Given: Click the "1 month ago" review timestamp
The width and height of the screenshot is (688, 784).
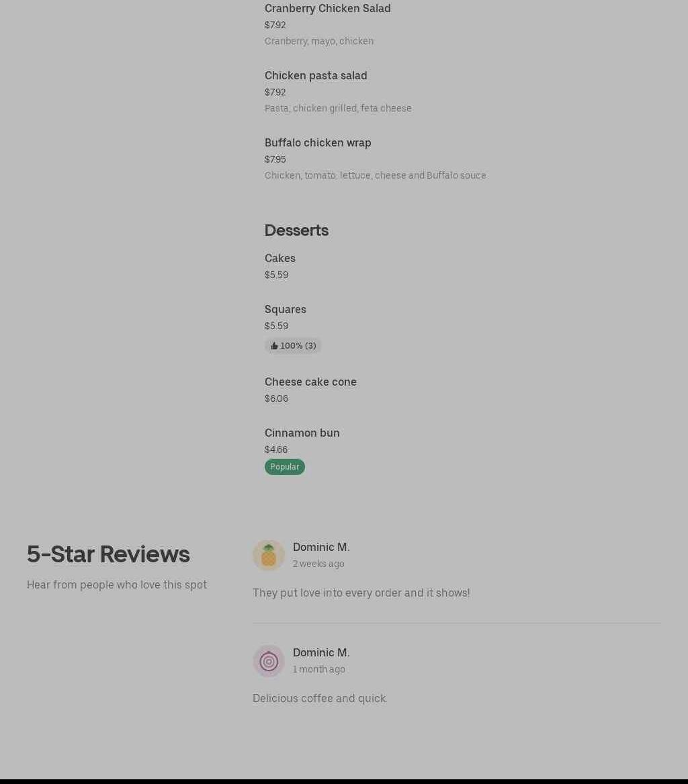Looking at the screenshot, I should (319, 669).
